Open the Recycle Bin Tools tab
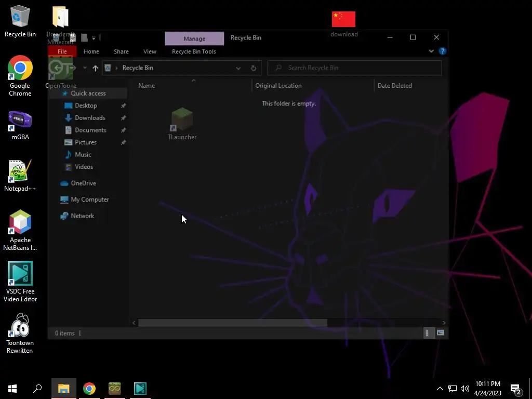 [194, 51]
